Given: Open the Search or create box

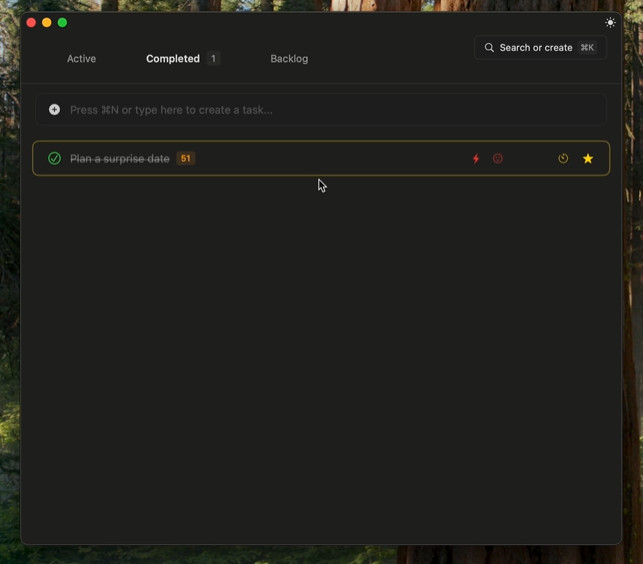Looking at the screenshot, I should coord(540,48).
